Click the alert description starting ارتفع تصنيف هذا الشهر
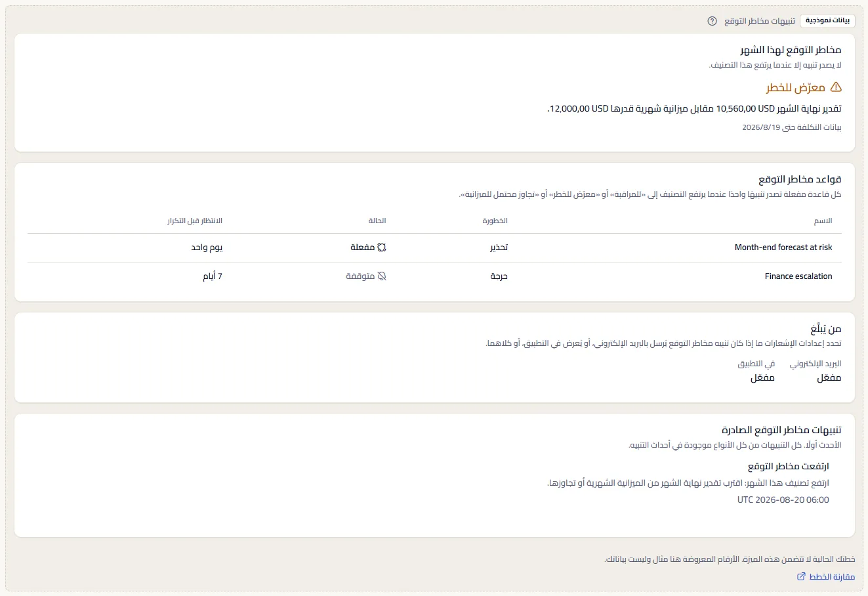This screenshot has width=868, height=596. (688, 483)
